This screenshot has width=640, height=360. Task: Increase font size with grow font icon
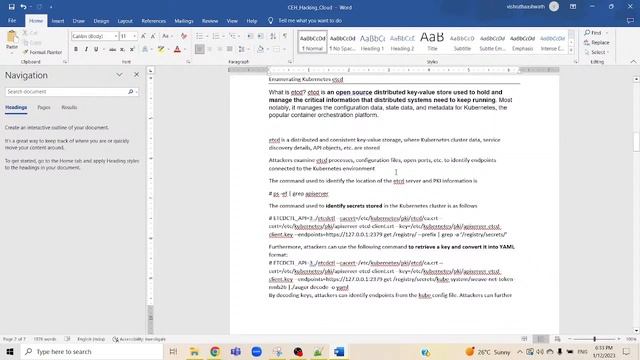(x=143, y=36)
